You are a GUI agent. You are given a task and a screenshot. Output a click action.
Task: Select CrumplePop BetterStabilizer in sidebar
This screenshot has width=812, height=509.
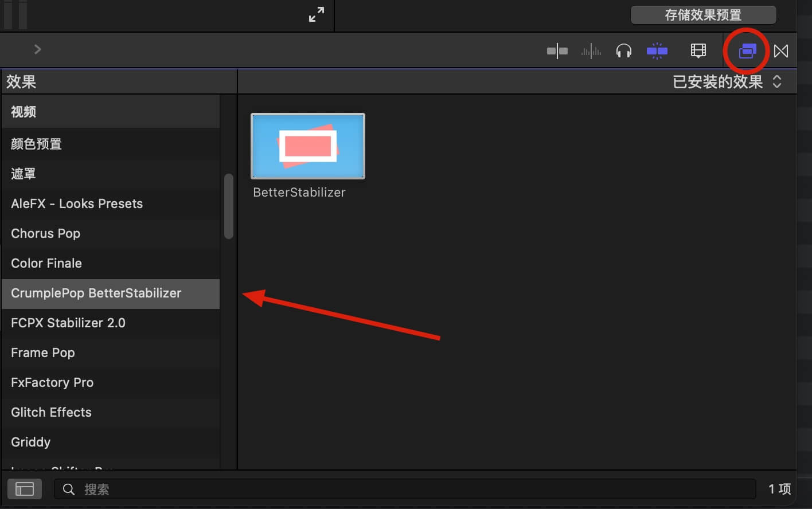click(x=111, y=293)
